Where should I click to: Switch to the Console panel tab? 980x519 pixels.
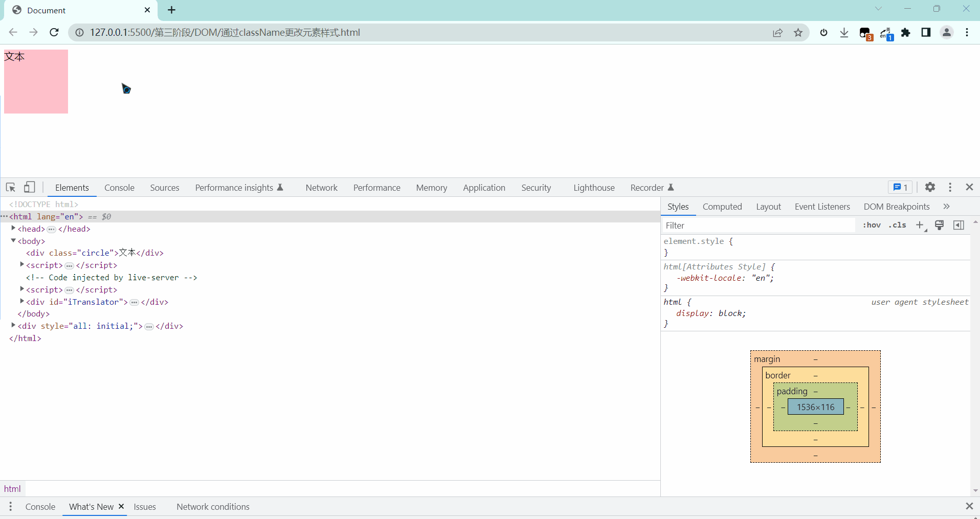[x=119, y=188]
